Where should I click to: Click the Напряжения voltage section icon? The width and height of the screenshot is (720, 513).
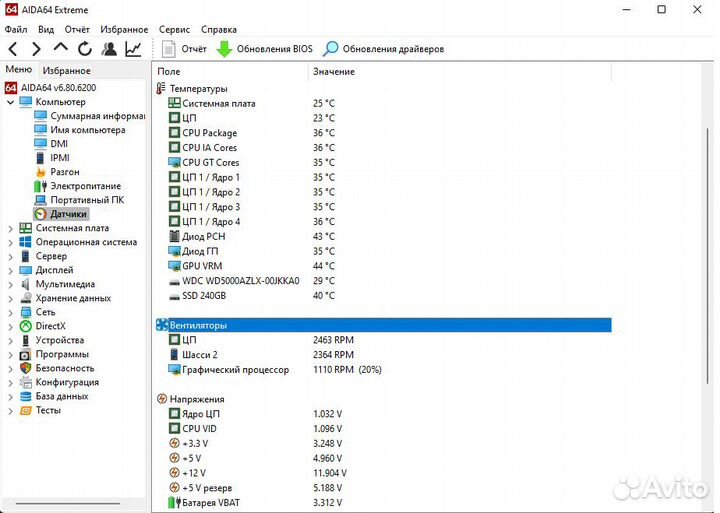click(162, 399)
